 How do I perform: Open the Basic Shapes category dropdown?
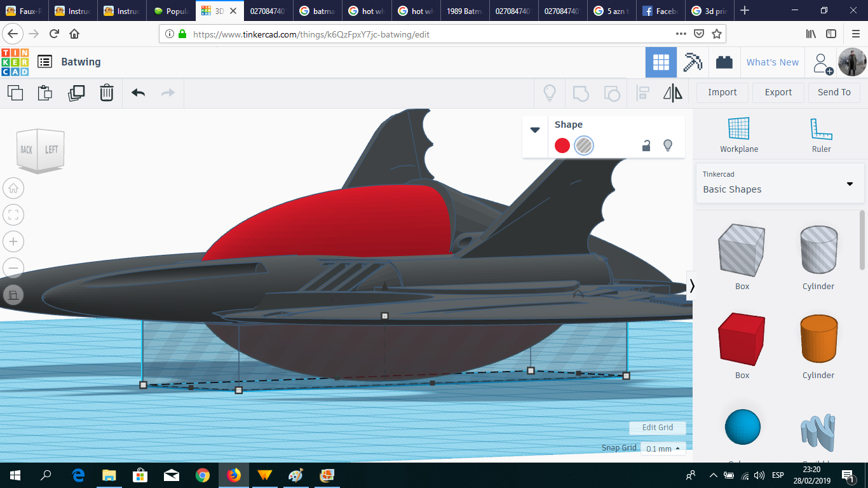point(780,183)
